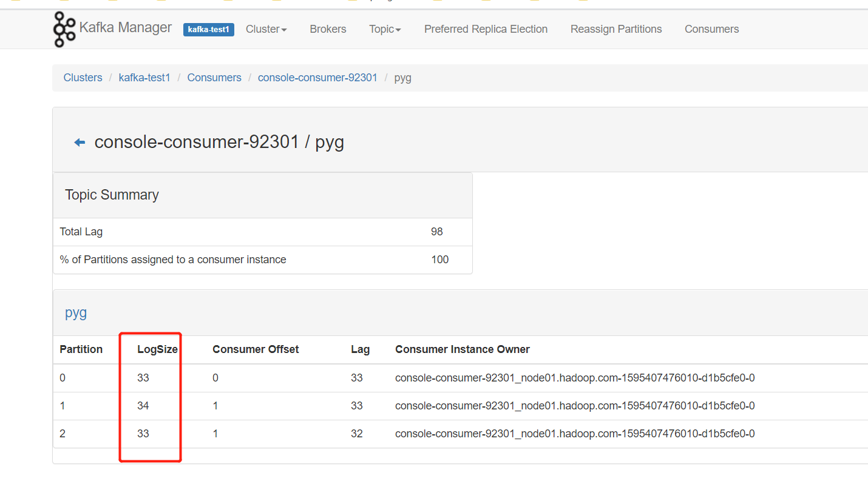This screenshot has height=501, width=868.
Task: Open kafka-test1 breadcrumb link
Action: click(x=144, y=78)
